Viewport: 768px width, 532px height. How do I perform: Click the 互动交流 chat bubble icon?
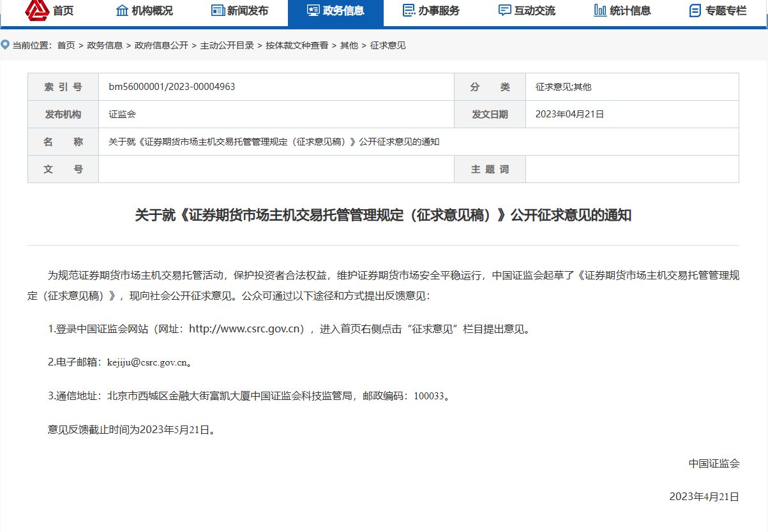point(504,10)
